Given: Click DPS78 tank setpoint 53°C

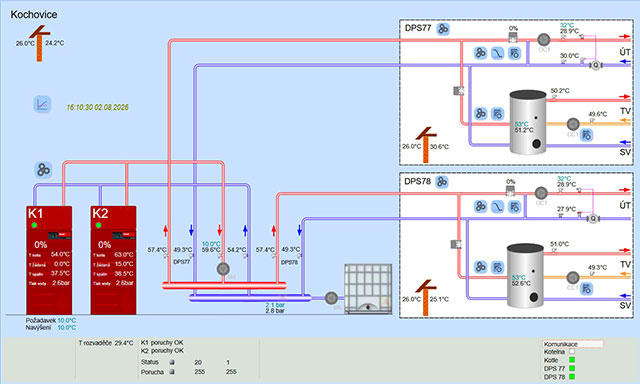Looking at the screenshot, I should [x=519, y=277].
